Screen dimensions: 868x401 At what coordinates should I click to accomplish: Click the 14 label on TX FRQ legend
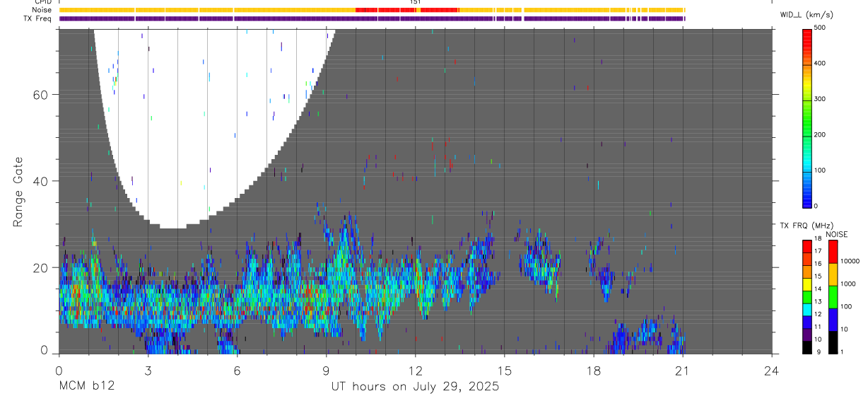click(817, 289)
